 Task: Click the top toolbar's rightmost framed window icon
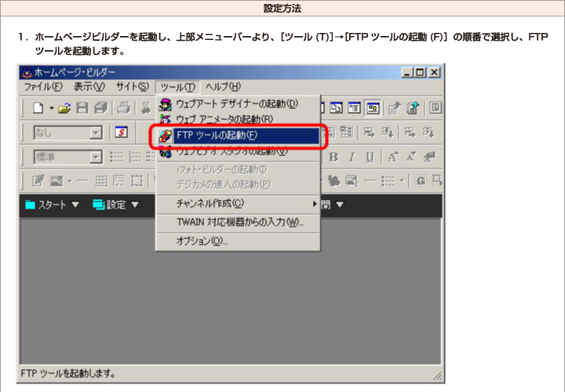[x=436, y=107]
